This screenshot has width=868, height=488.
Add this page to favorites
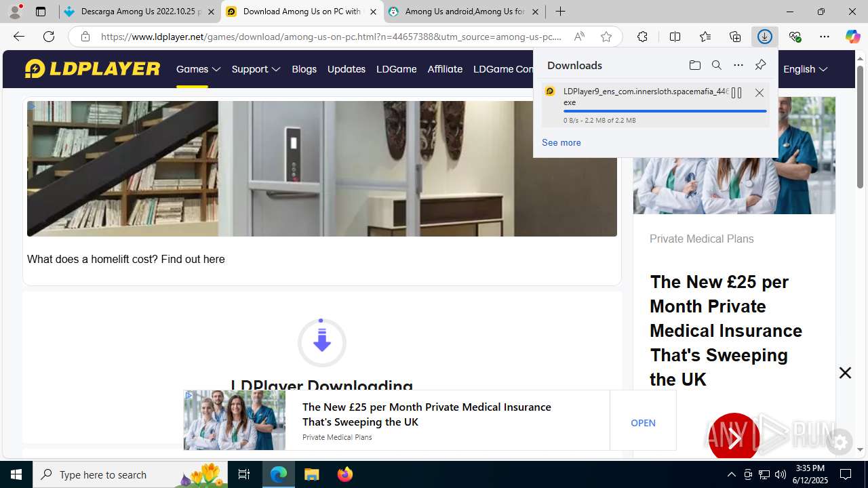point(606,37)
